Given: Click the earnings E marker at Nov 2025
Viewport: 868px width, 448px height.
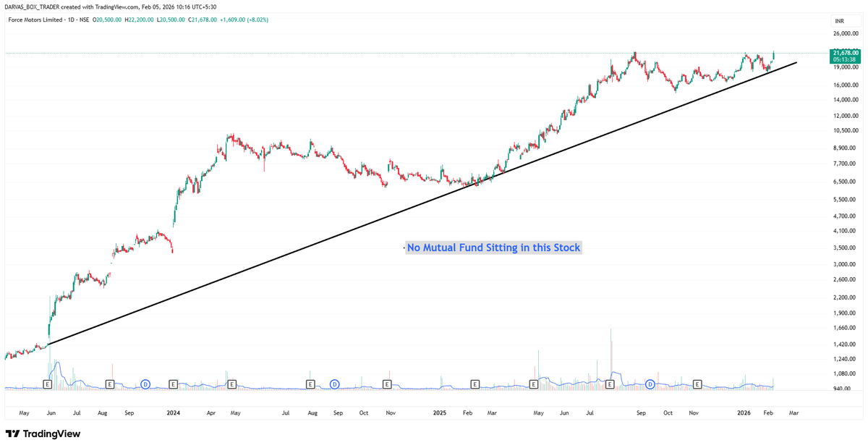Looking at the screenshot, I should 698,384.
